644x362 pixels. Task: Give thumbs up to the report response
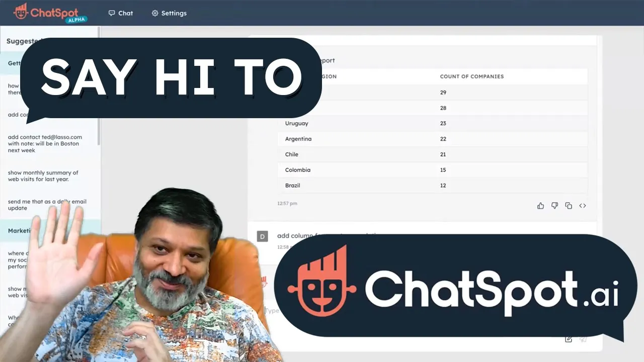tap(540, 206)
